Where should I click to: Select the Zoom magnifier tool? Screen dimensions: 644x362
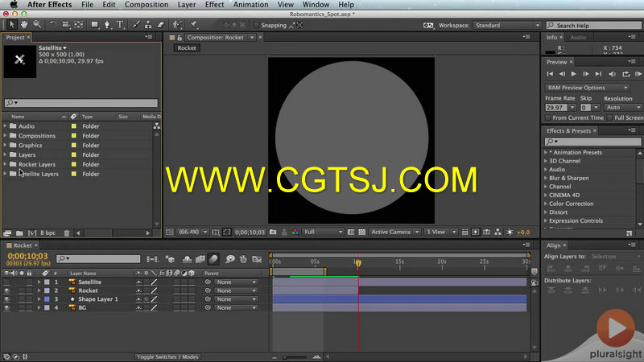tap(37, 25)
